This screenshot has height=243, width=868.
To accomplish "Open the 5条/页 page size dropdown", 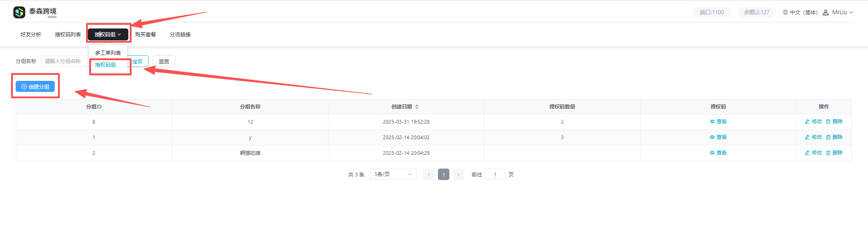I will [393, 175].
